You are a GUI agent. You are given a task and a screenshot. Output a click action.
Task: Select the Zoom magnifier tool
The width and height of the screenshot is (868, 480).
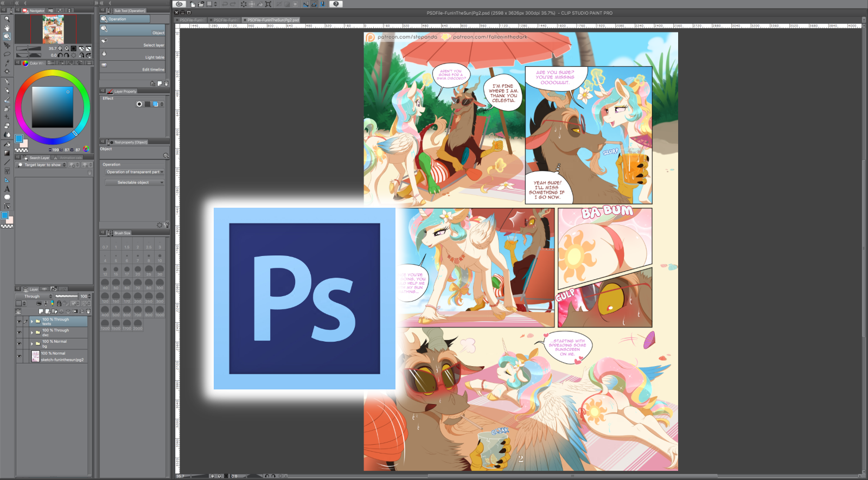pos(7,19)
